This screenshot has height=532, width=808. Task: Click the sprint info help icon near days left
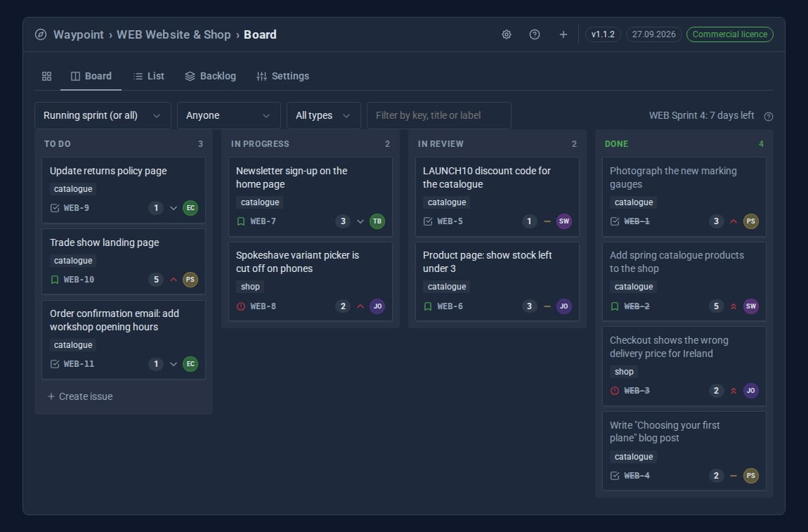pos(769,117)
